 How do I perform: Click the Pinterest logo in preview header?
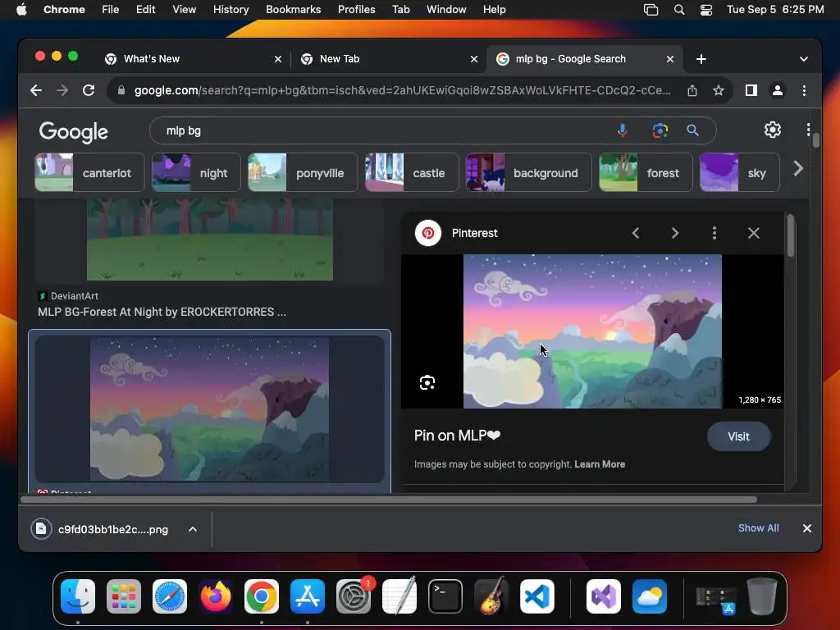click(x=428, y=233)
